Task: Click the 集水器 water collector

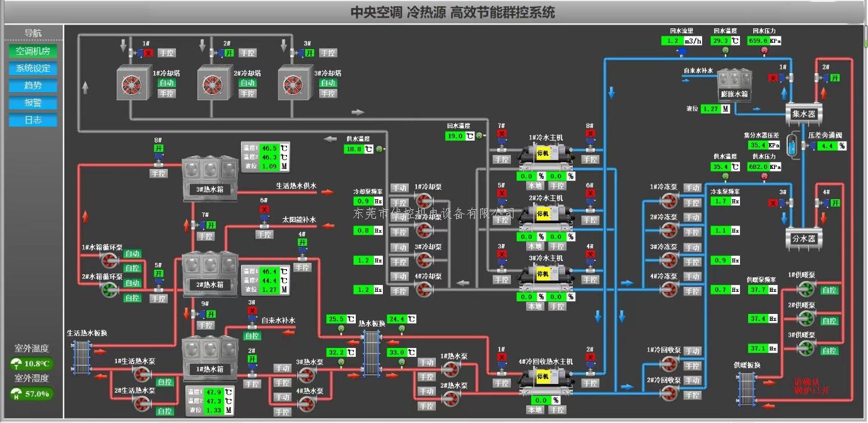Action: click(804, 114)
